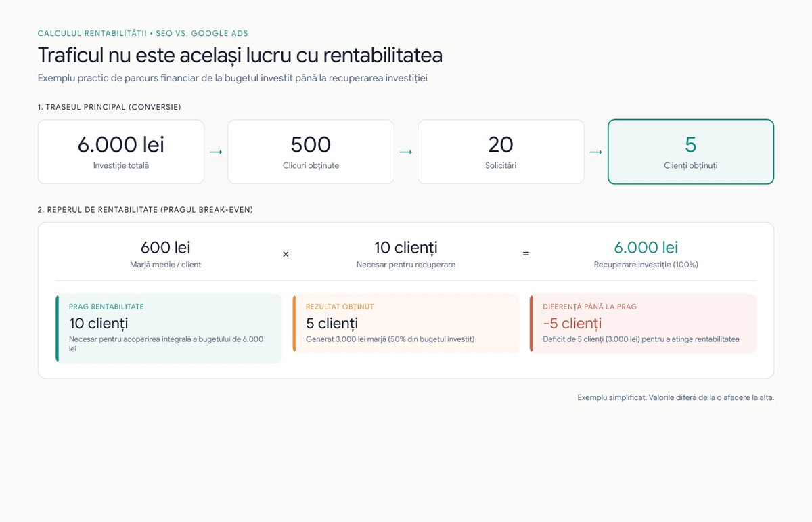Click the '600 lei' margin value
Image resolution: width=812 pixels, height=522 pixels.
[x=166, y=248]
